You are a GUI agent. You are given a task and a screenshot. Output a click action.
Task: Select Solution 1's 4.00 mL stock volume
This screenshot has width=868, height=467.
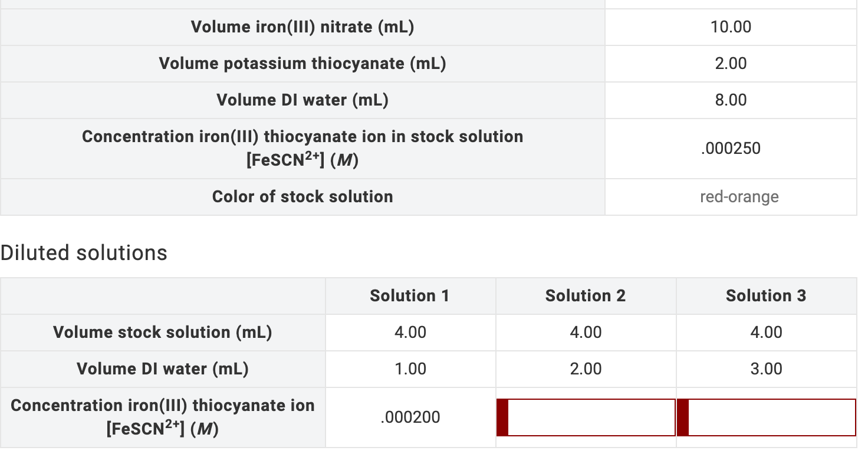410,332
